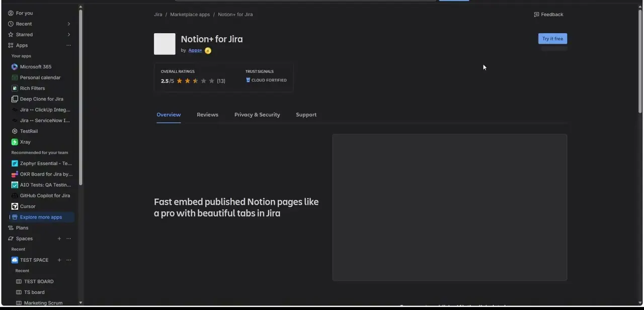
Task: Open Microsoft 365 app icon
Action: [x=15, y=67]
